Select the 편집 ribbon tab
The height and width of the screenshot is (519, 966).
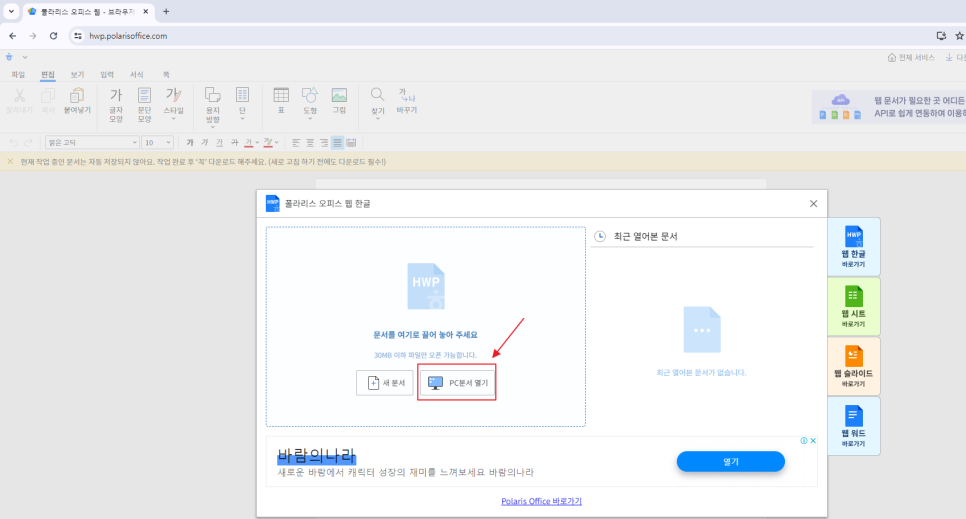(x=47, y=75)
